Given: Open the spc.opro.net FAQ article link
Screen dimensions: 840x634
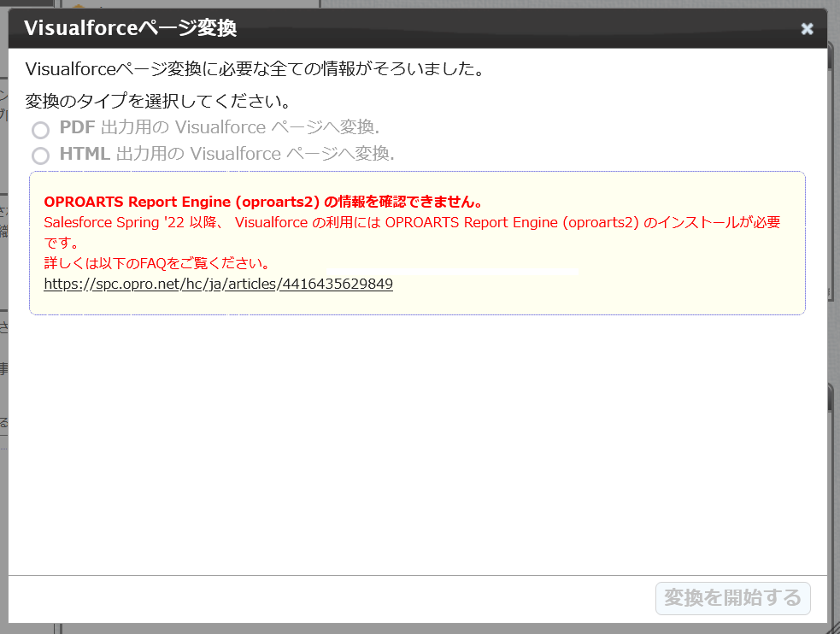Looking at the screenshot, I should (x=218, y=285).
